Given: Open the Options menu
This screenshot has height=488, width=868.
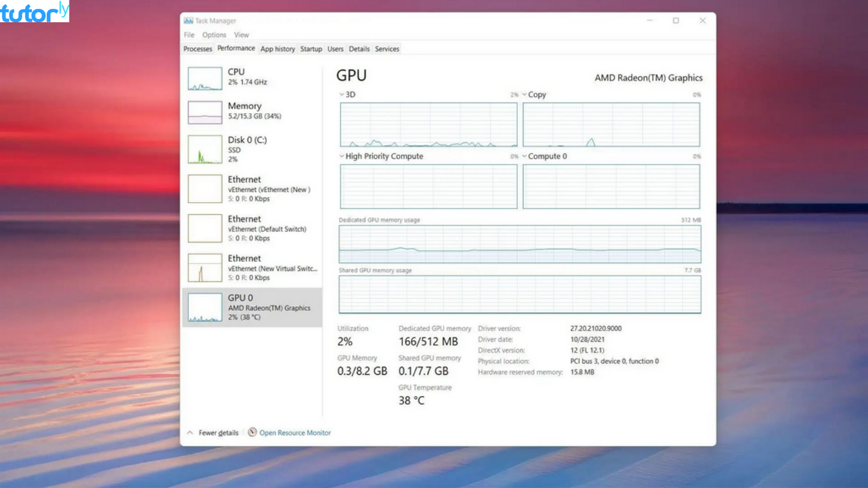Looking at the screenshot, I should (x=214, y=34).
